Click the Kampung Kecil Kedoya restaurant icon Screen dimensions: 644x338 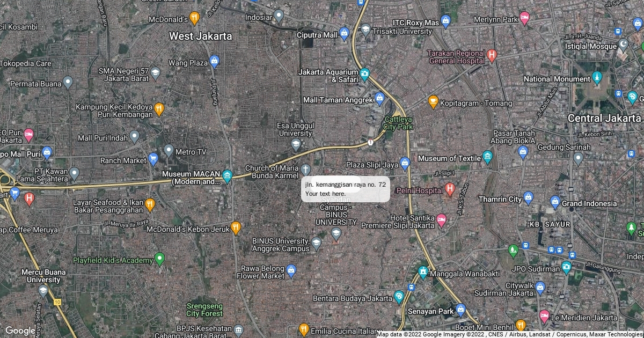(159, 109)
